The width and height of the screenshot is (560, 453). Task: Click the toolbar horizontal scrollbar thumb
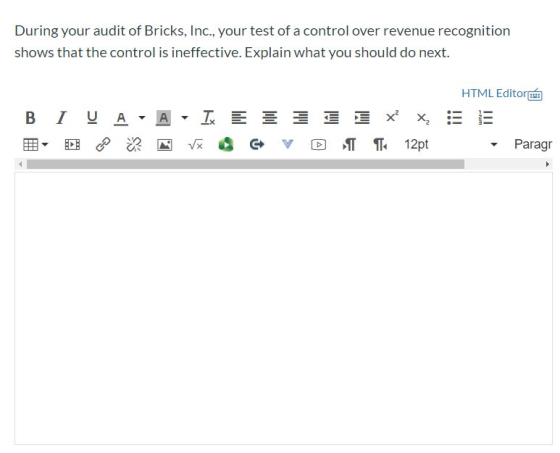246,164
